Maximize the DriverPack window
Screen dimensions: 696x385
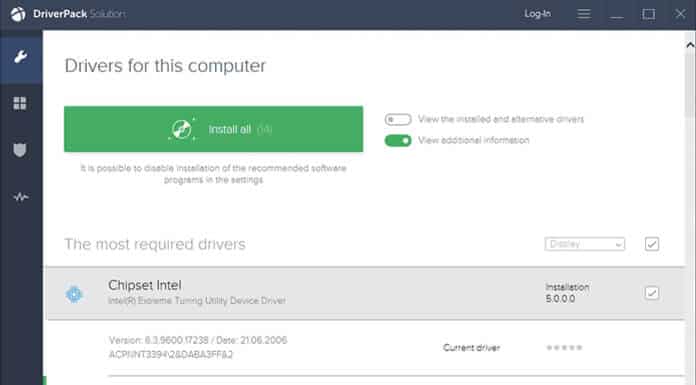[x=649, y=14]
